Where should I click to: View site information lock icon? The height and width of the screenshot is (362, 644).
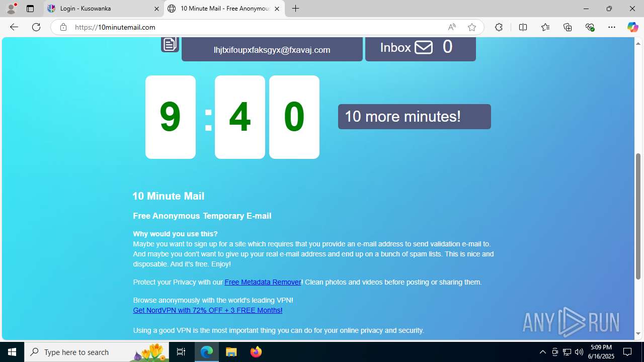[x=63, y=27]
